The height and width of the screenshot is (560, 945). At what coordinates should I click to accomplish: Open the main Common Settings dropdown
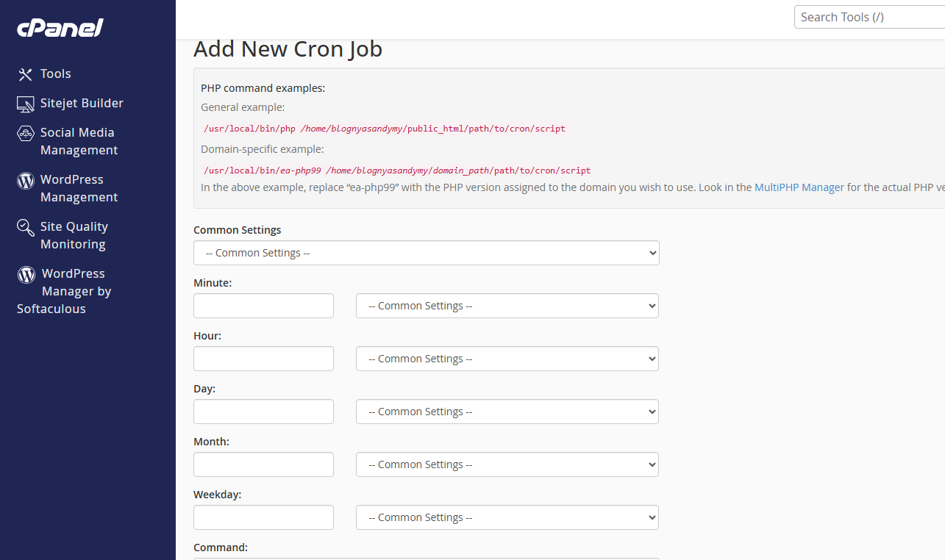tap(427, 253)
